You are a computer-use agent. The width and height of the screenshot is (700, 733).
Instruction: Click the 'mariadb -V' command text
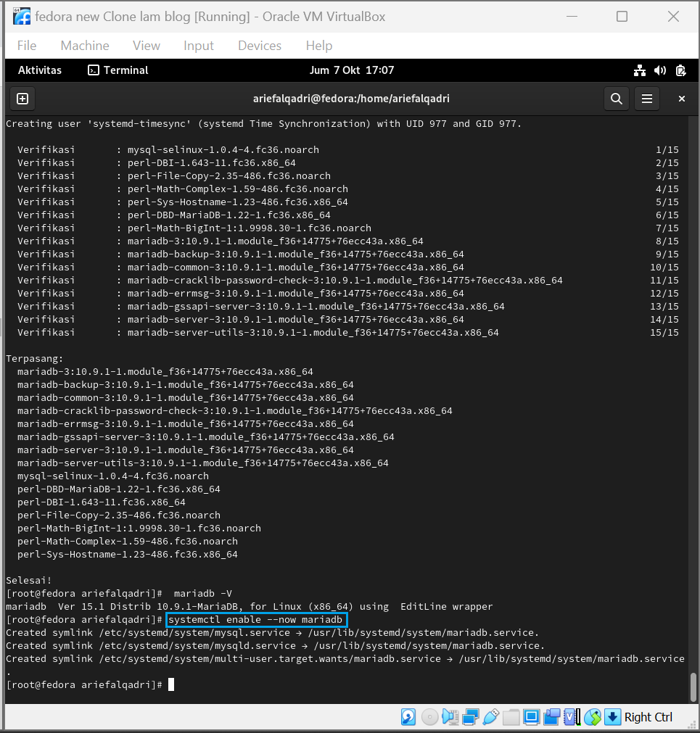click(x=203, y=593)
